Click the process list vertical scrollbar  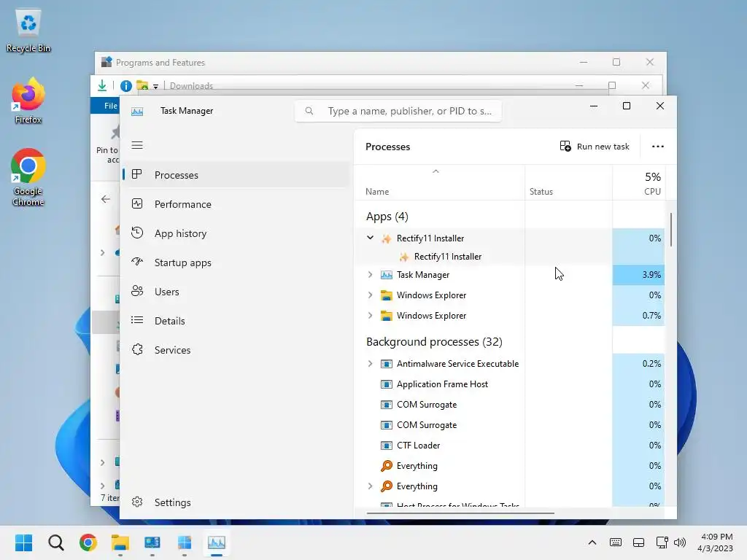coord(671,229)
